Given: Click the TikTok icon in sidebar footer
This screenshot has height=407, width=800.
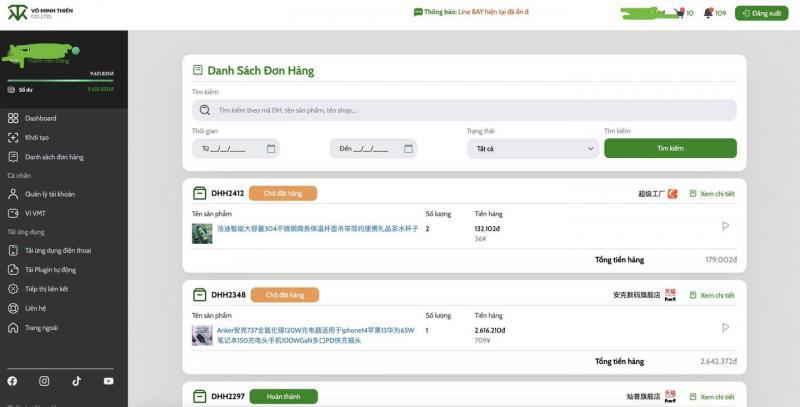Looking at the screenshot, I should click(76, 381).
